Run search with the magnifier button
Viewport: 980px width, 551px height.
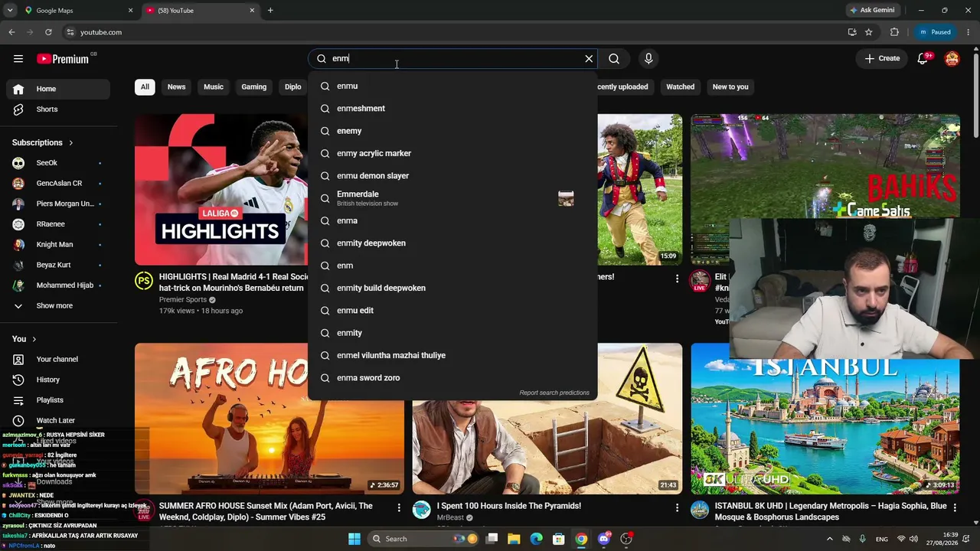point(614,58)
